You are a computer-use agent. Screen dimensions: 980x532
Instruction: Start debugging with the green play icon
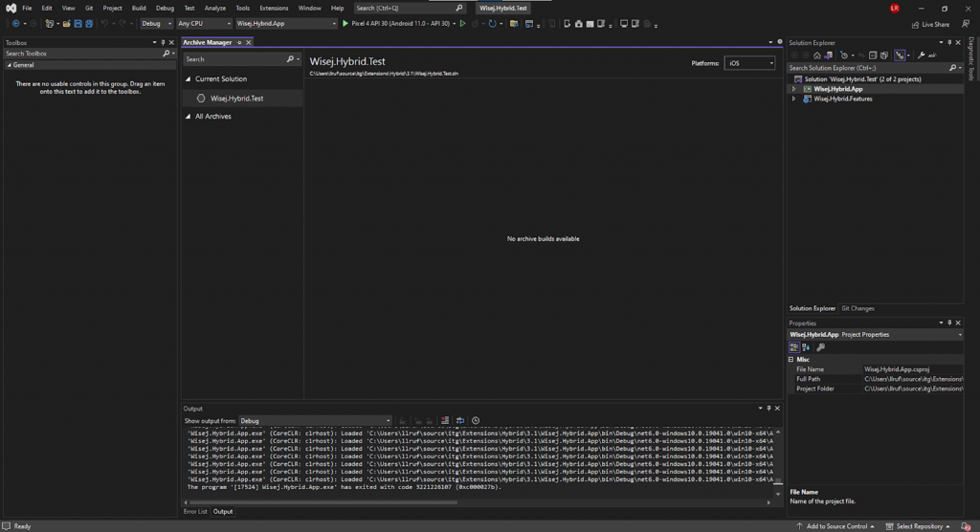click(x=345, y=24)
